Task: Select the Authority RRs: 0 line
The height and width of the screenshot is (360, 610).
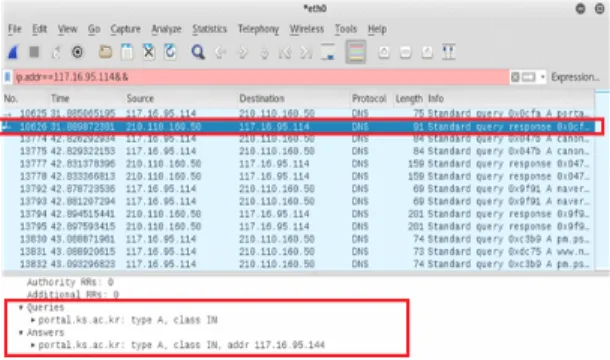Action: coord(70,282)
